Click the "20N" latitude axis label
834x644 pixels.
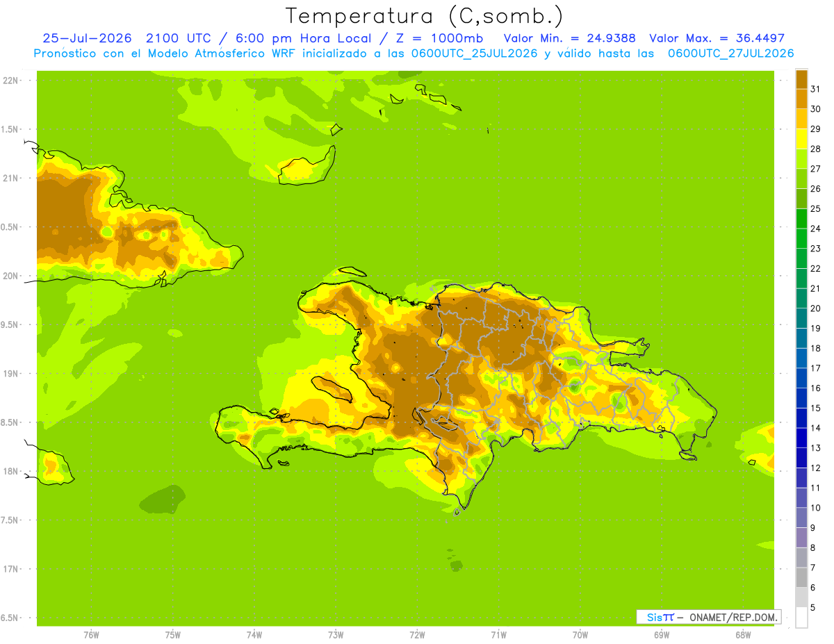tap(11, 276)
